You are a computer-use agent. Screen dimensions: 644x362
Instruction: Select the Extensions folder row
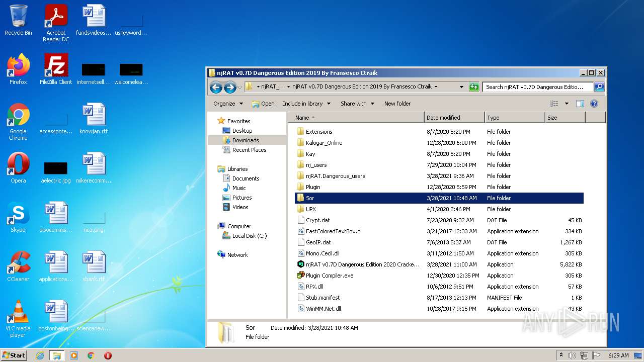point(439,132)
